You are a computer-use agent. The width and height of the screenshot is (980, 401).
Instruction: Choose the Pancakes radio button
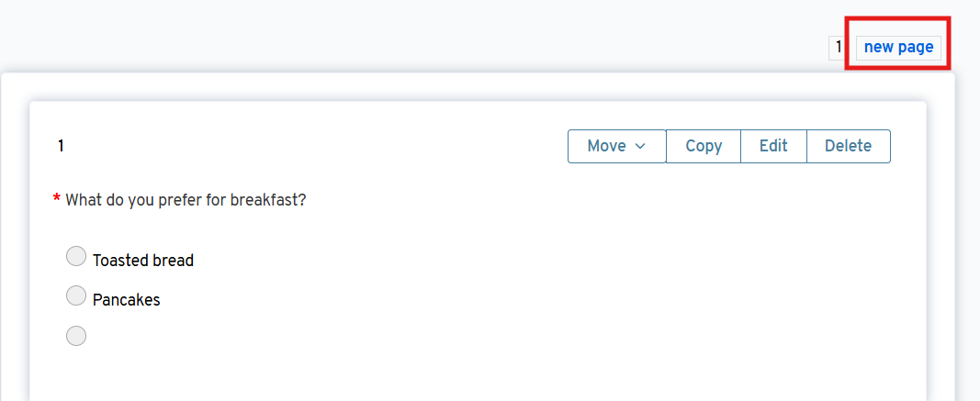tap(77, 295)
